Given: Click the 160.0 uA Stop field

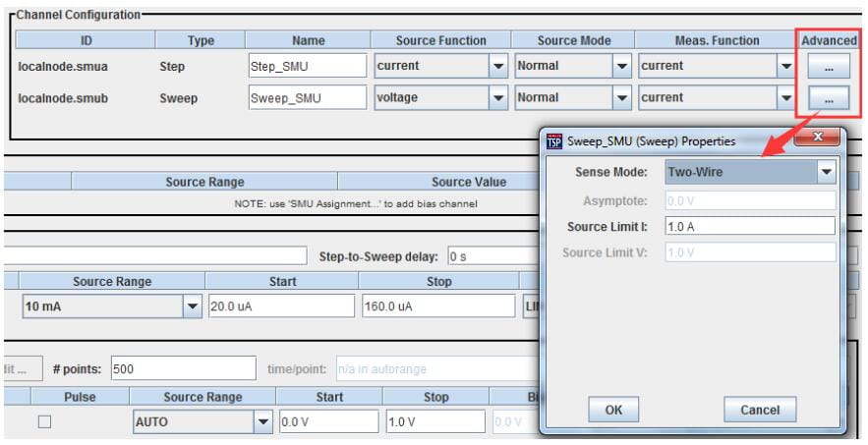Looking at the screenshot, I should click(x=437, y=306).
